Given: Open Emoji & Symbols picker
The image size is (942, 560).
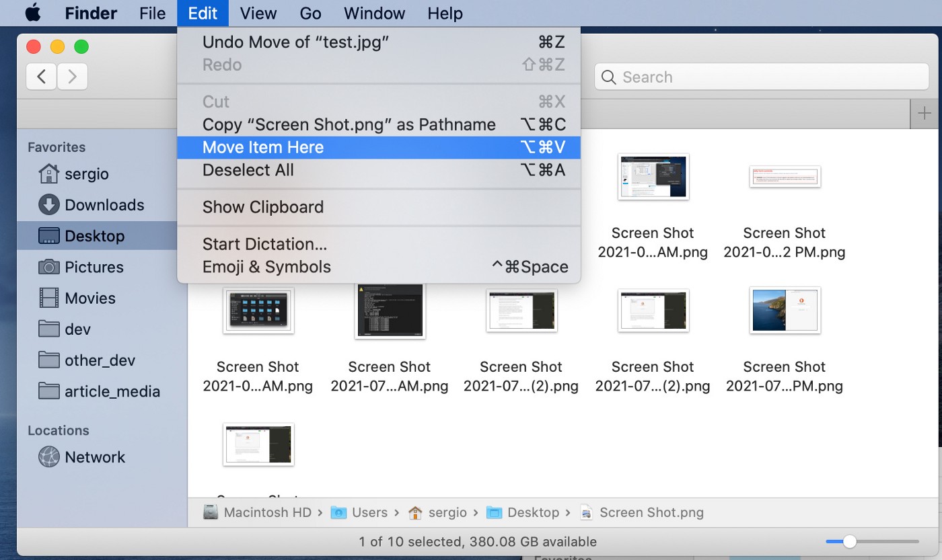Looking at the screenshot, I should 266,267.
